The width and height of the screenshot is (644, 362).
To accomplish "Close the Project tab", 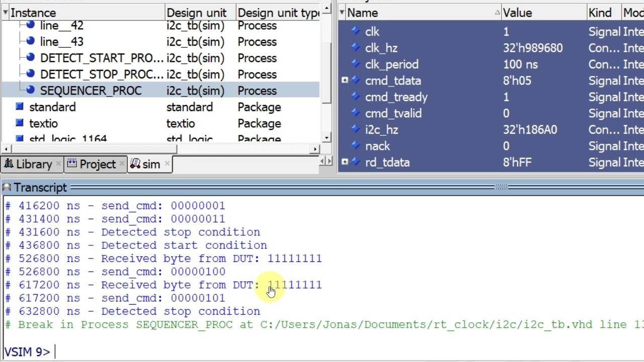I will (122, 164).
